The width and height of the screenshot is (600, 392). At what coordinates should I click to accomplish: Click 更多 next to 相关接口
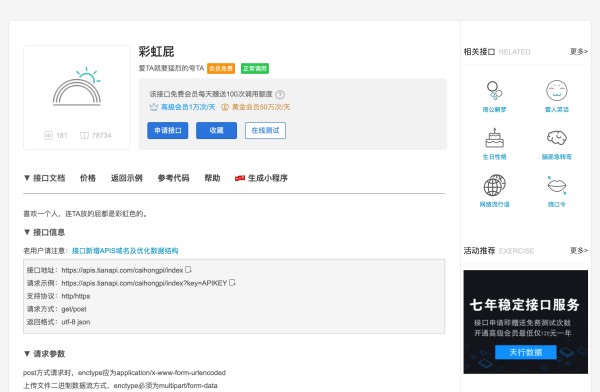point(579,51)
